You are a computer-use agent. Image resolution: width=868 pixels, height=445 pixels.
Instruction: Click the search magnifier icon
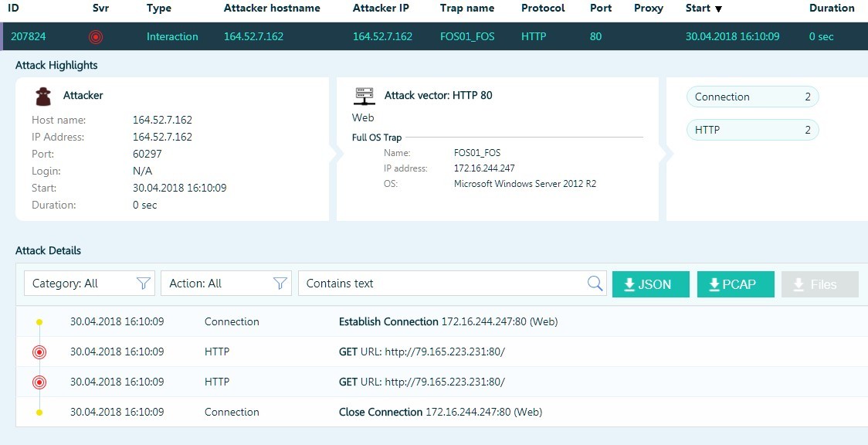point(595,284)
